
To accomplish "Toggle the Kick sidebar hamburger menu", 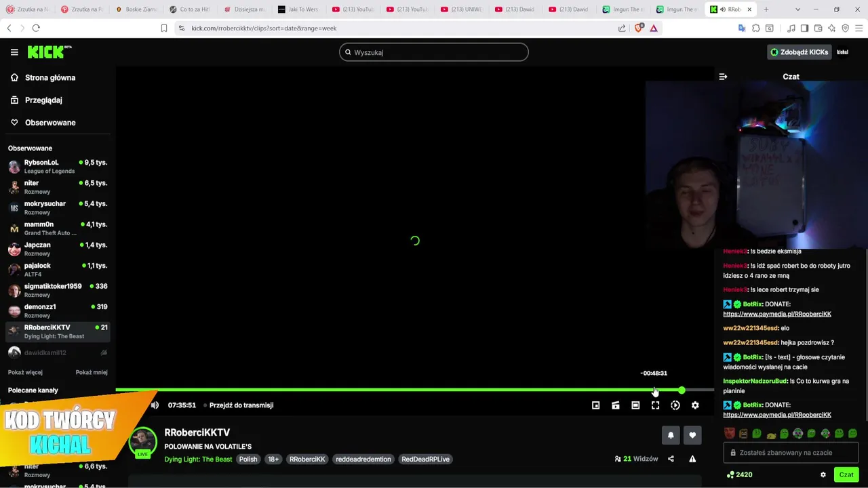I will coord(14,52).
